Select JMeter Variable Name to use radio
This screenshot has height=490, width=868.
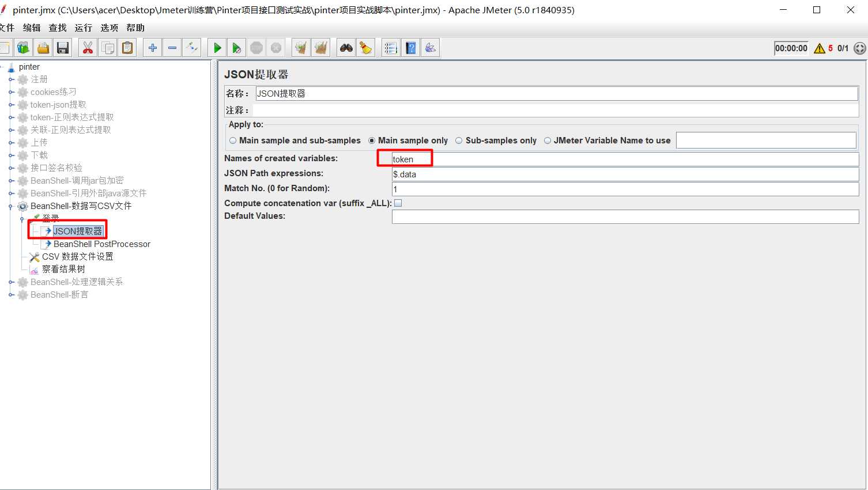(548, 140)
